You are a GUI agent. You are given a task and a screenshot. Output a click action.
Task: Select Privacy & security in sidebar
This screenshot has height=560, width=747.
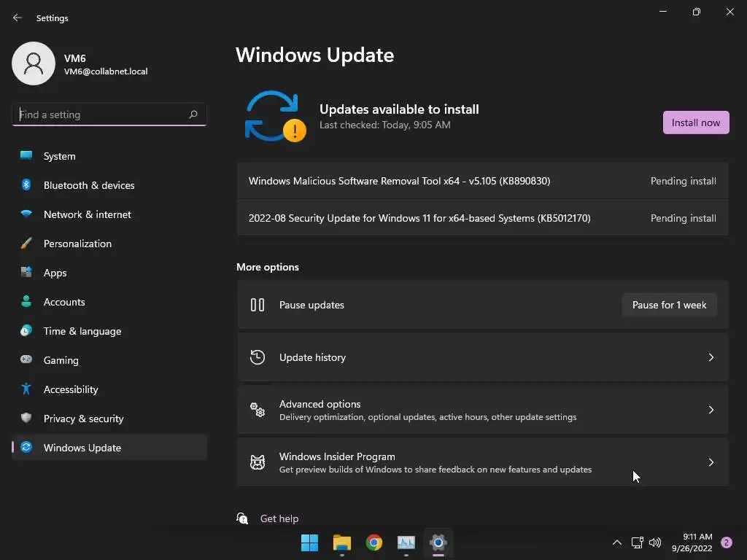click(109, 419)
